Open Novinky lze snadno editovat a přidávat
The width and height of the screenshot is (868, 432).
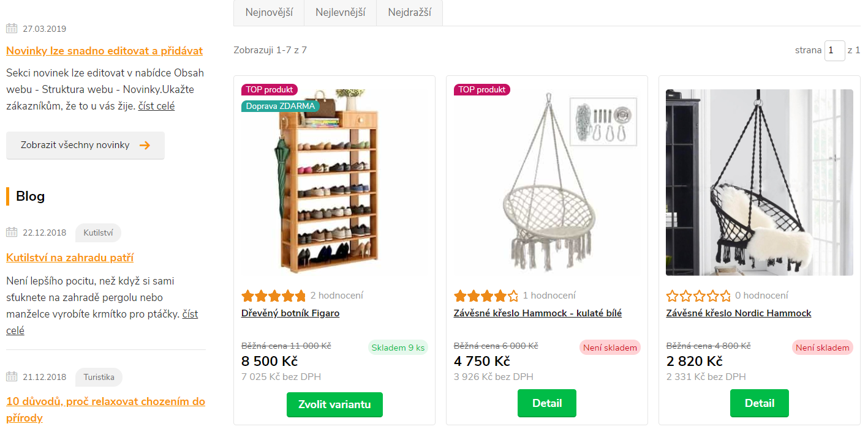click(104, 51)
